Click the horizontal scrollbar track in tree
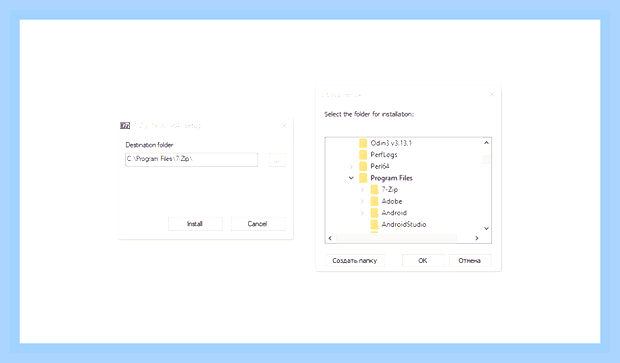This screenshot has height=363, width=620. tap(396, 238)
